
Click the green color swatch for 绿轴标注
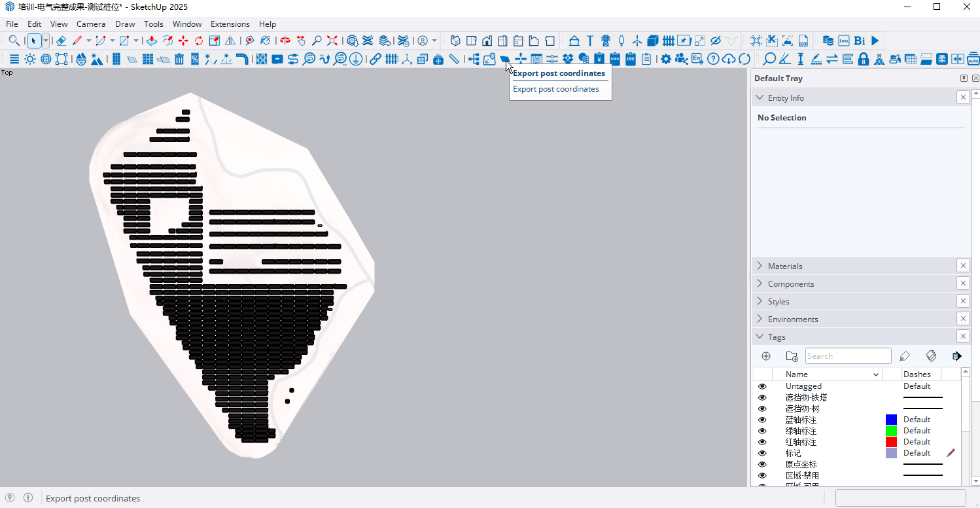pos(891,431)
